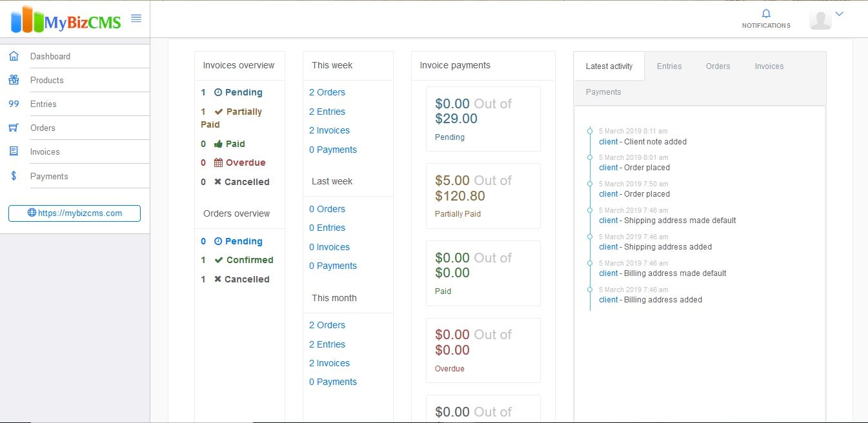Select the Invoices activity tab
The height and width of the screenshot is (423, 868).
769,66
